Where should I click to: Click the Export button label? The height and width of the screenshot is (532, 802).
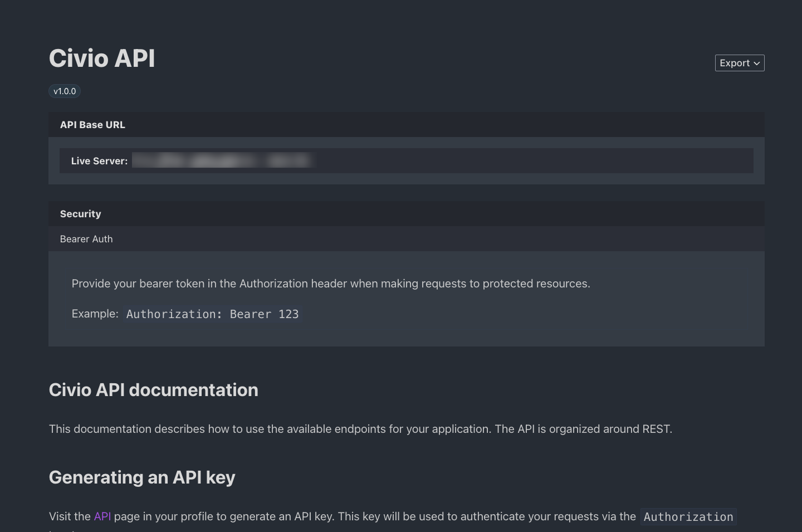click(734, 63)
